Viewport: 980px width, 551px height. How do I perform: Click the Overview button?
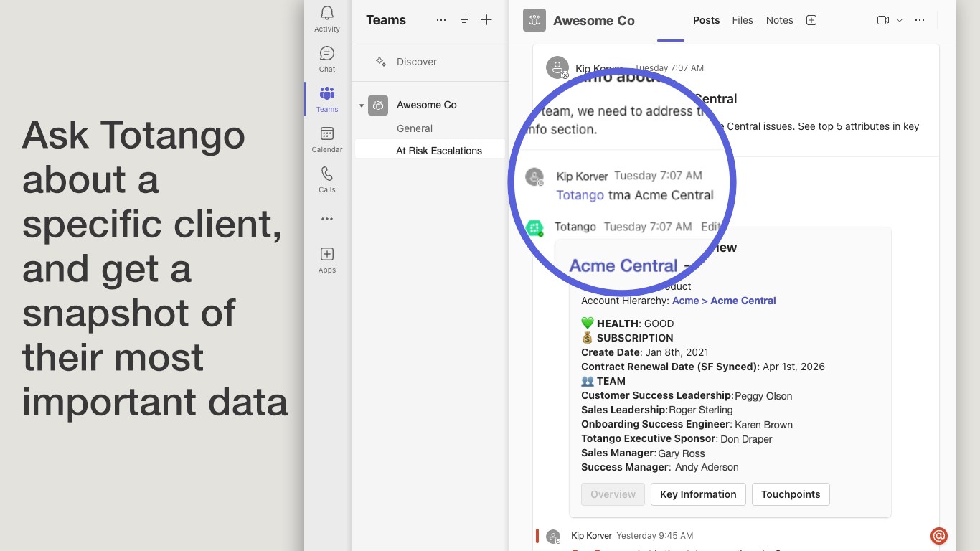[613, 494]
